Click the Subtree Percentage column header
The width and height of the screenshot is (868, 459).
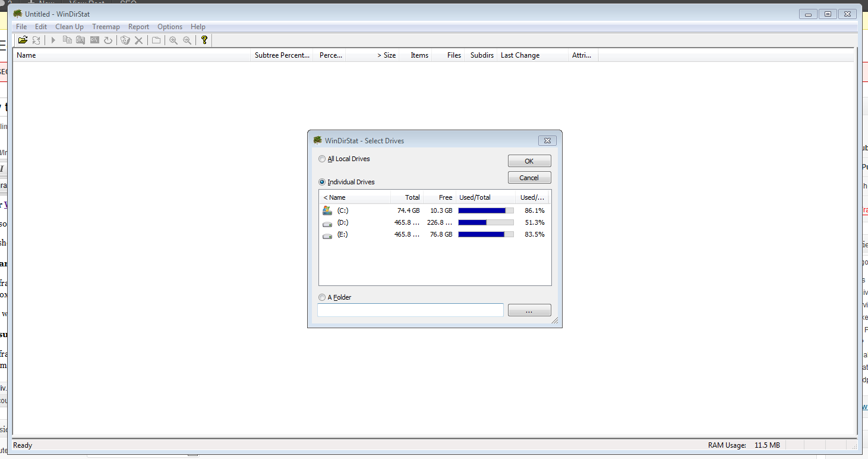point(282,55)
